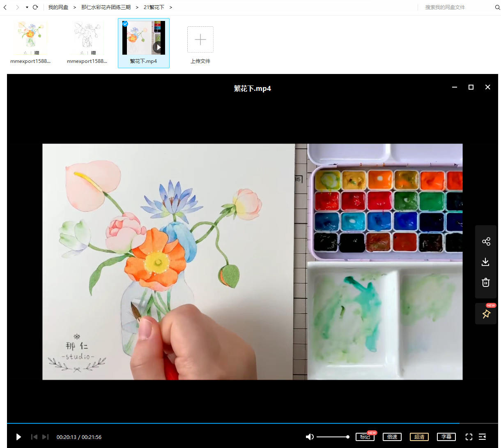Pin the player window

[486, 314]
